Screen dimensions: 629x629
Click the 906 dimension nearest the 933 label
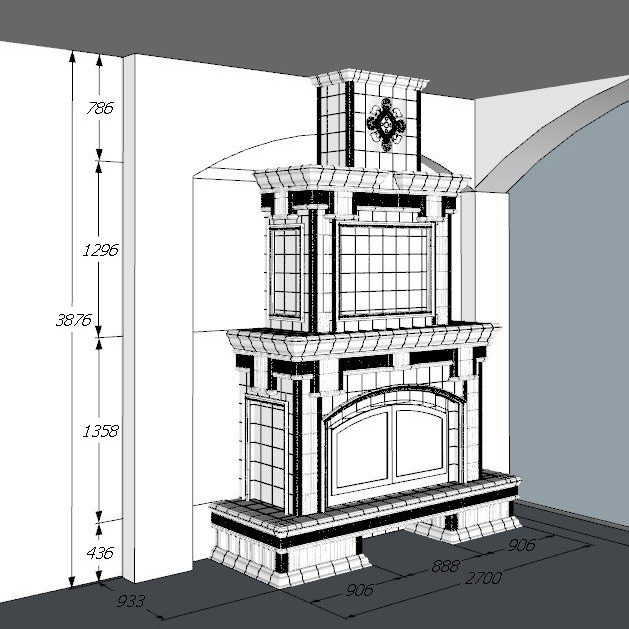pos(359,590)
